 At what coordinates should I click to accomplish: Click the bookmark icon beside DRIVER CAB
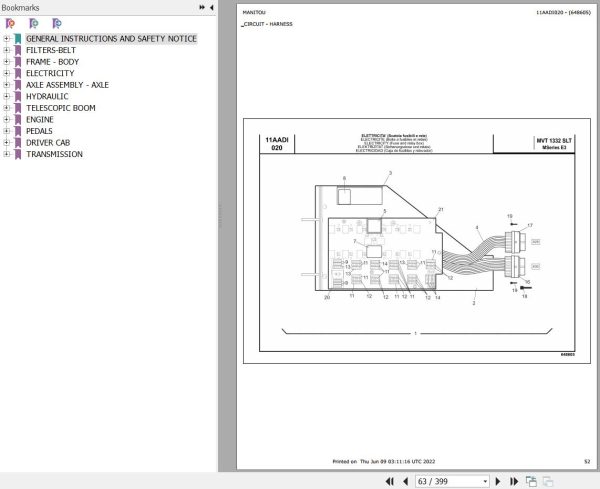(x=18, y=142)
